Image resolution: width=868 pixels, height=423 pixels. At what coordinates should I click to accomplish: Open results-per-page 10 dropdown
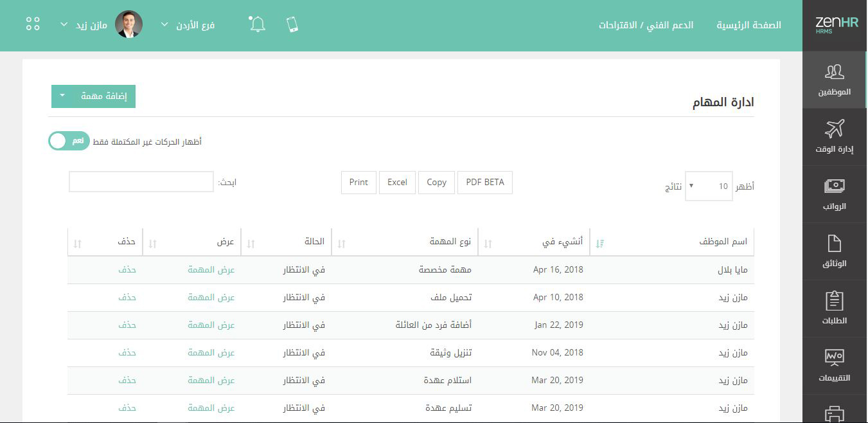pyautogui.click(x=709, y=186)
